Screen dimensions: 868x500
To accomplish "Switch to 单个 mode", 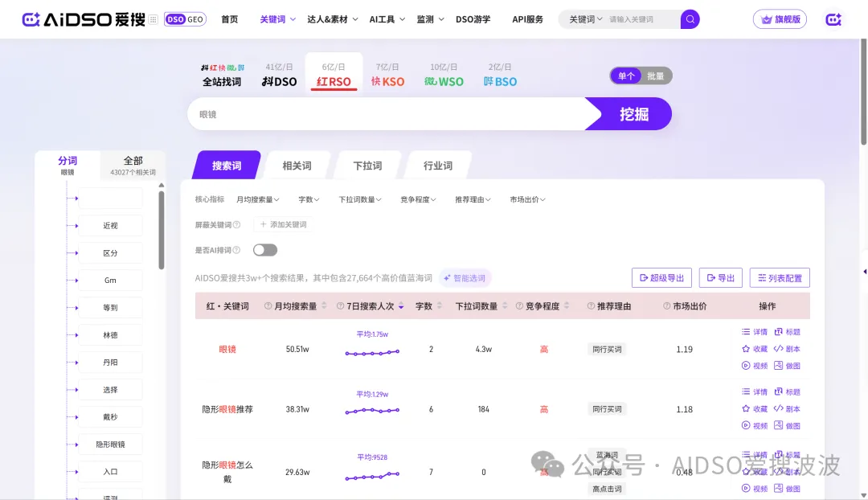I will (626, 76).
